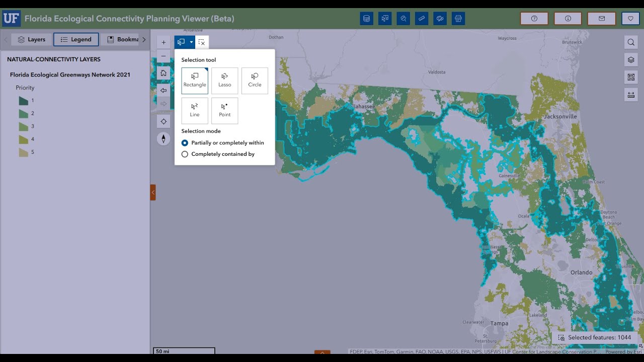Open the 'Selected features: 1044' indicator
The width and height of the screenshot is (644, 362).
595,337
